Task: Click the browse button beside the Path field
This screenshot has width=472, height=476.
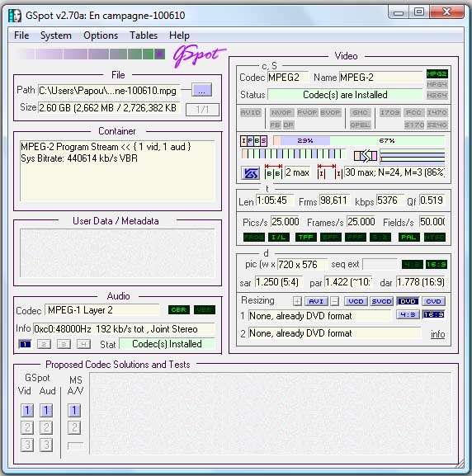Action: pyautogui.click(x=201, y=90)
